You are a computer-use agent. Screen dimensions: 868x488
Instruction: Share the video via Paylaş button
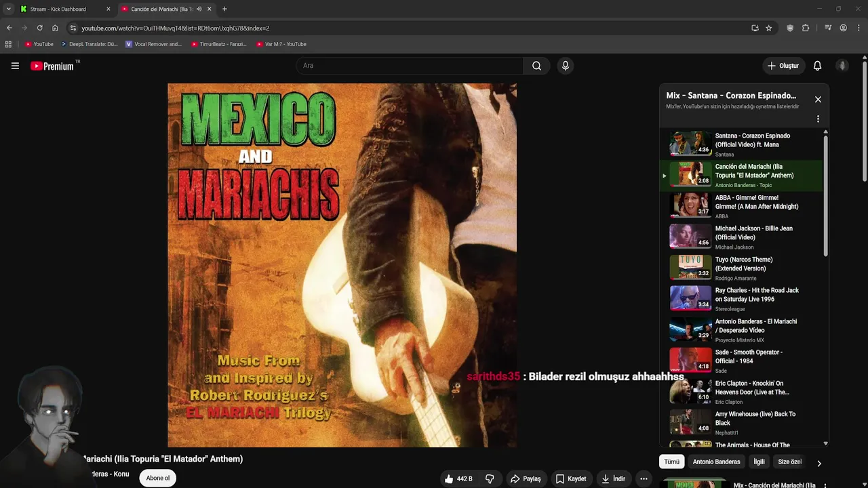tap(526, 479)
